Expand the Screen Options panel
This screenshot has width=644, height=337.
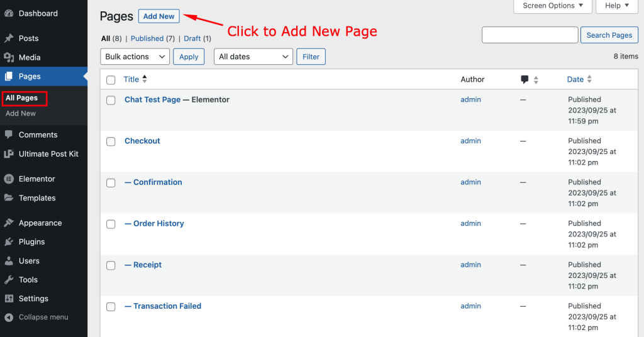point(552,6)
